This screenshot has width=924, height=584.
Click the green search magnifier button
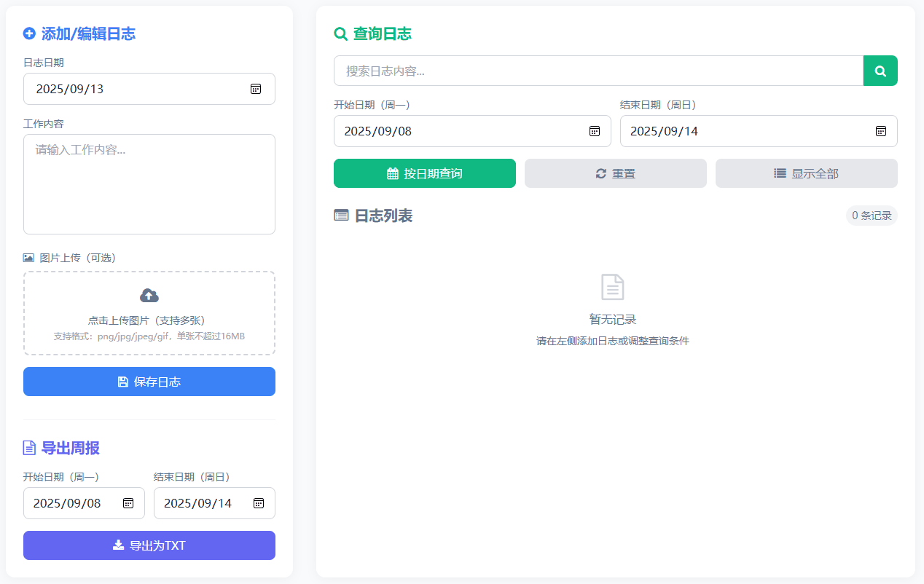[880, 71]
